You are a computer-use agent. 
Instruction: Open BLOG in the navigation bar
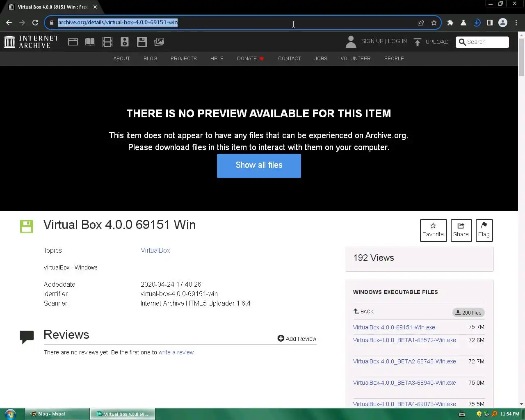tap(150, 59)
